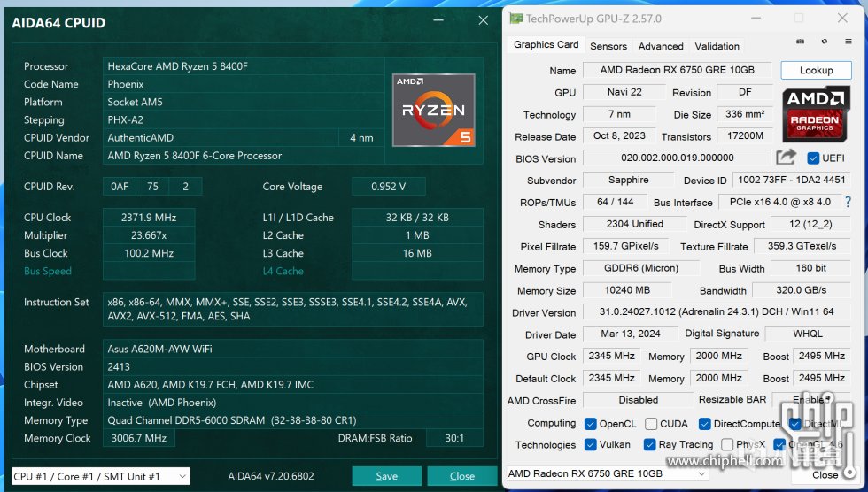Switch to the Graphics Card tab
Viewport: 868px width, 492px height.
(546, 45)
